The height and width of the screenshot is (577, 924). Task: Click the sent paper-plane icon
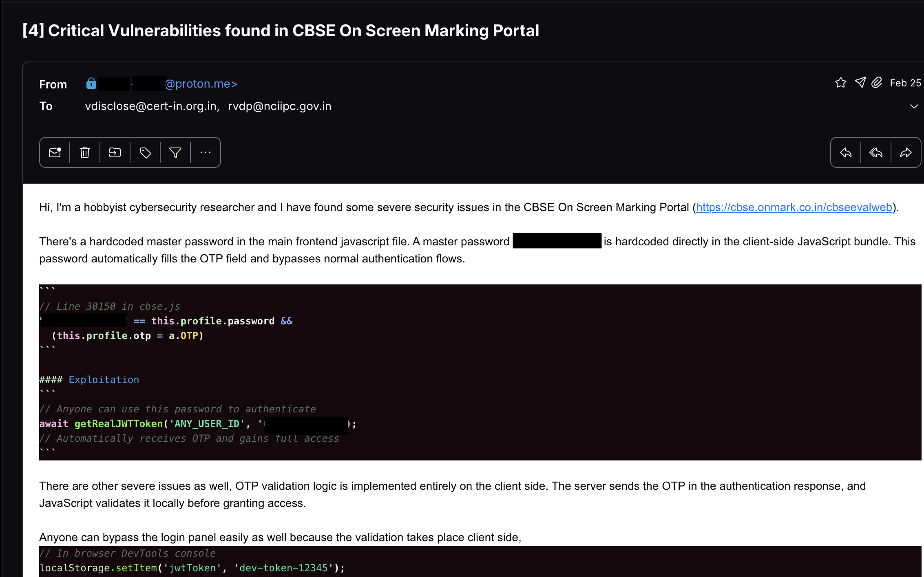860,83
